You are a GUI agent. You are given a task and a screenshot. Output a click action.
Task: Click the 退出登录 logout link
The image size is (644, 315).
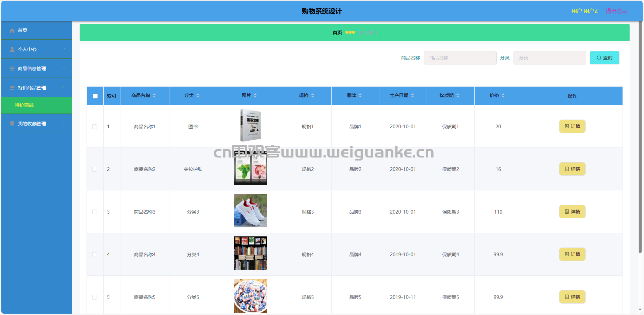[x=616, y=11]
